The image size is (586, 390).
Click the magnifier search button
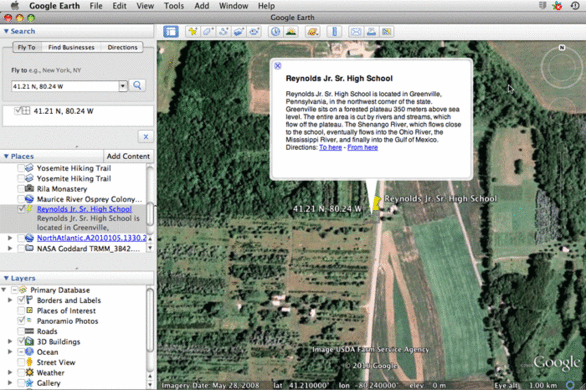pos(137,86)
